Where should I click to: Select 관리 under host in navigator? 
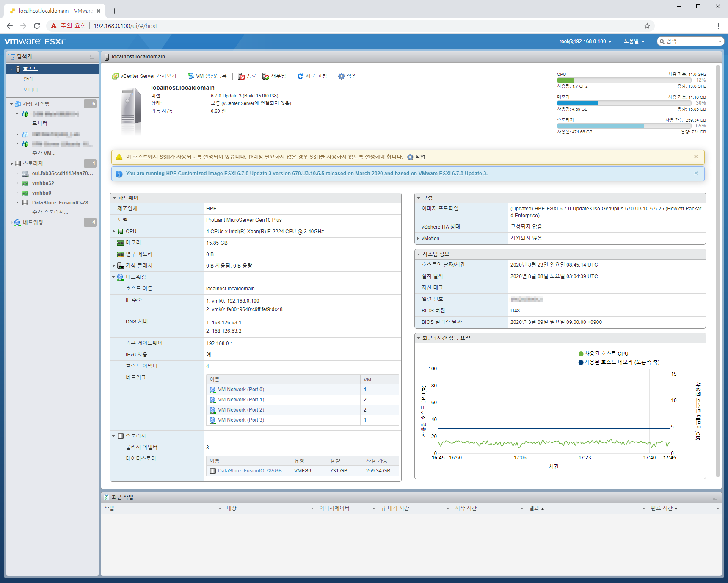point(28,79)
